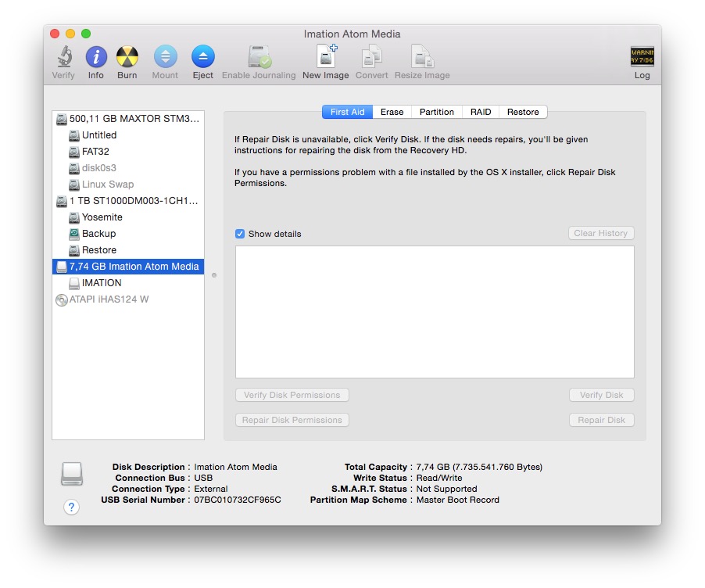This screenshot has width=705, height=588.
Task: Open the Partition tab
Action: tap(437, 112)
